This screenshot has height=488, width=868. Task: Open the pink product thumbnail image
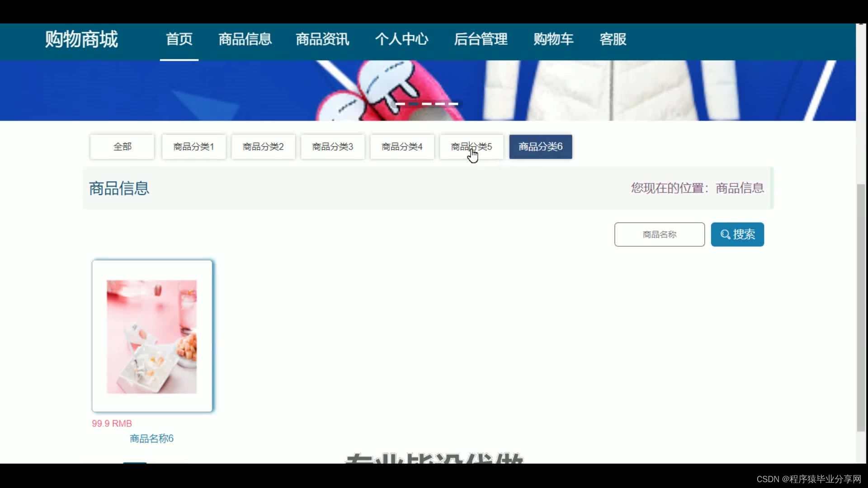tap(152, 337)
